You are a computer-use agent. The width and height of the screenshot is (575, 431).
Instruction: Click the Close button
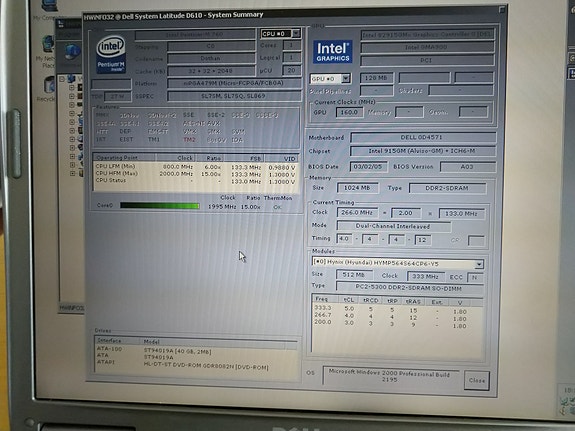476,380
